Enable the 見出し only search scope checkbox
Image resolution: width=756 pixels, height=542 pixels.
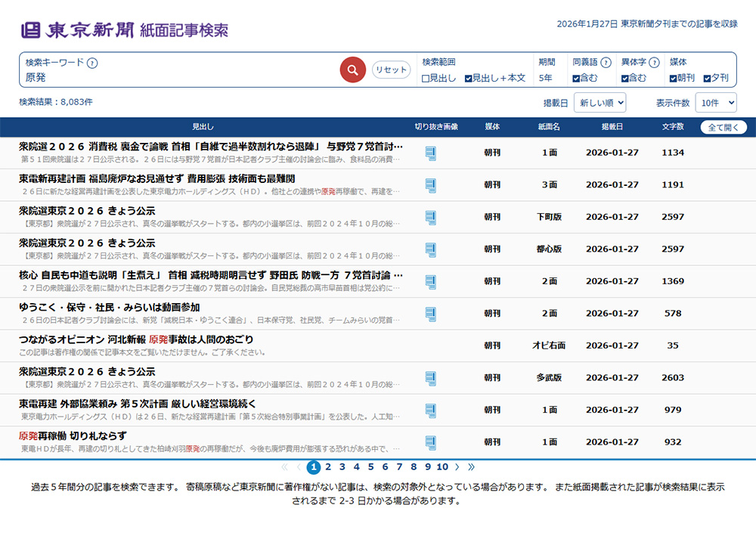[425, 78]
